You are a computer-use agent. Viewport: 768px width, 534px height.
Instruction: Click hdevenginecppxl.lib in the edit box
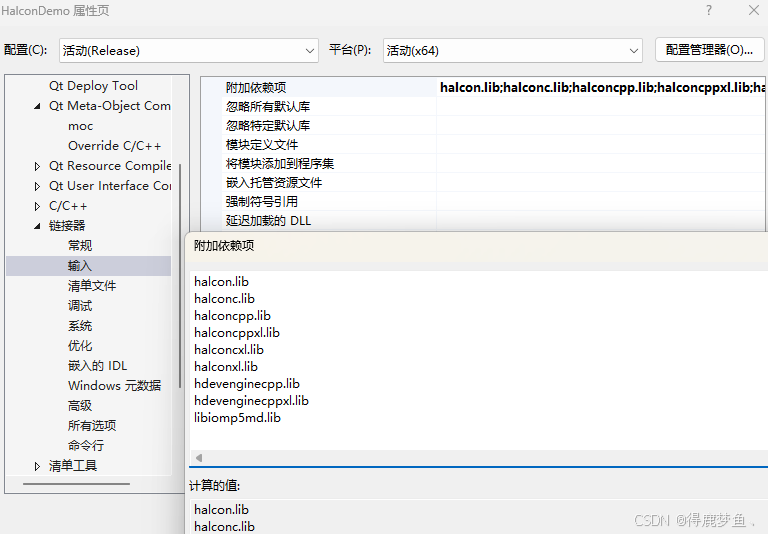(x=251, y=401)
